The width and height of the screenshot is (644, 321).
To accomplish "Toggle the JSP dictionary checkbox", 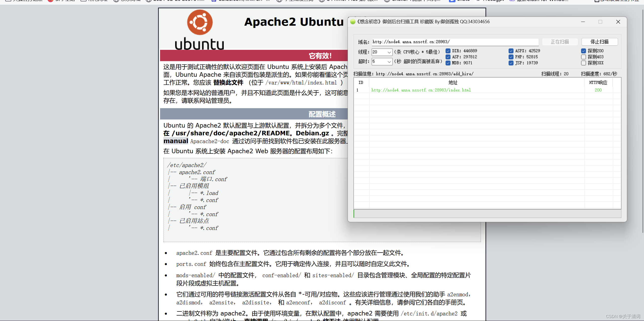I will [511, 63].
